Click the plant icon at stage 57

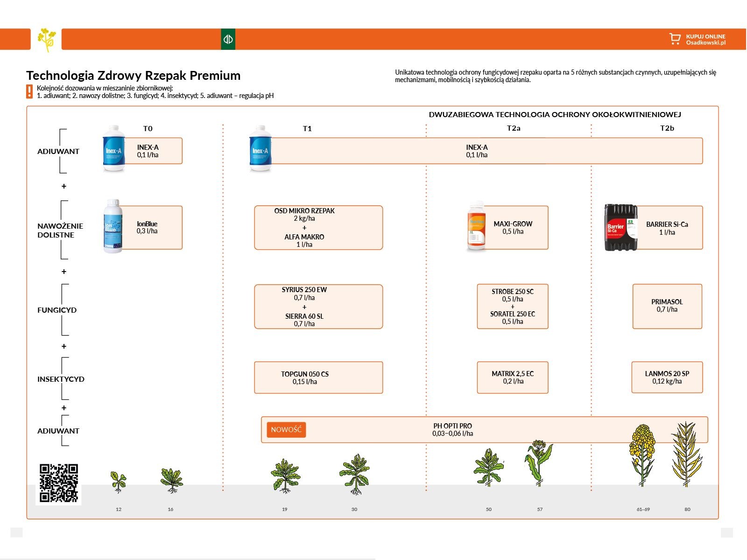tap(539, 463)
